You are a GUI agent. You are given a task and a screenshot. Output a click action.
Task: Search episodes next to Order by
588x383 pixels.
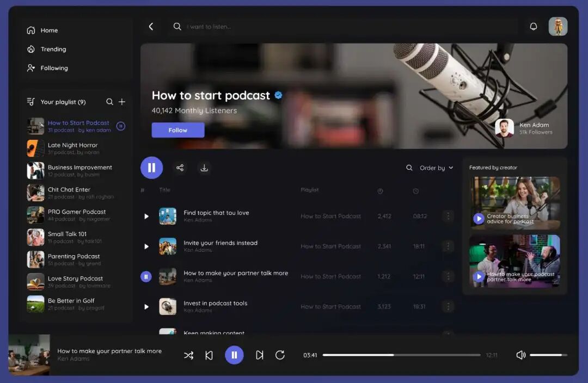point(409,168)
